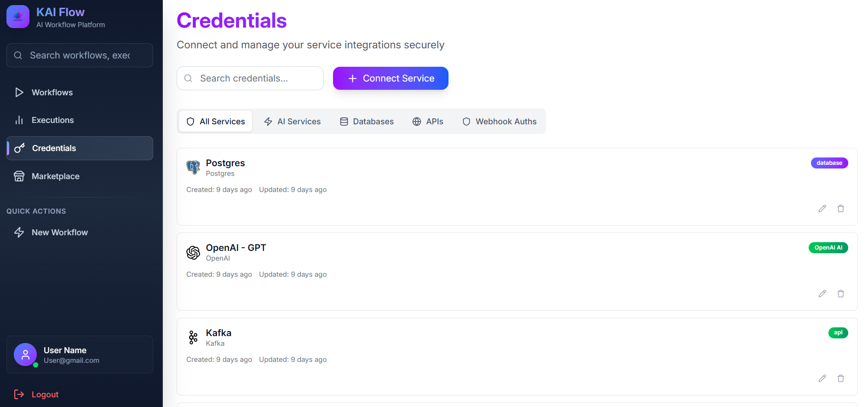Click the user avatar icon

(x=25, y=355)
